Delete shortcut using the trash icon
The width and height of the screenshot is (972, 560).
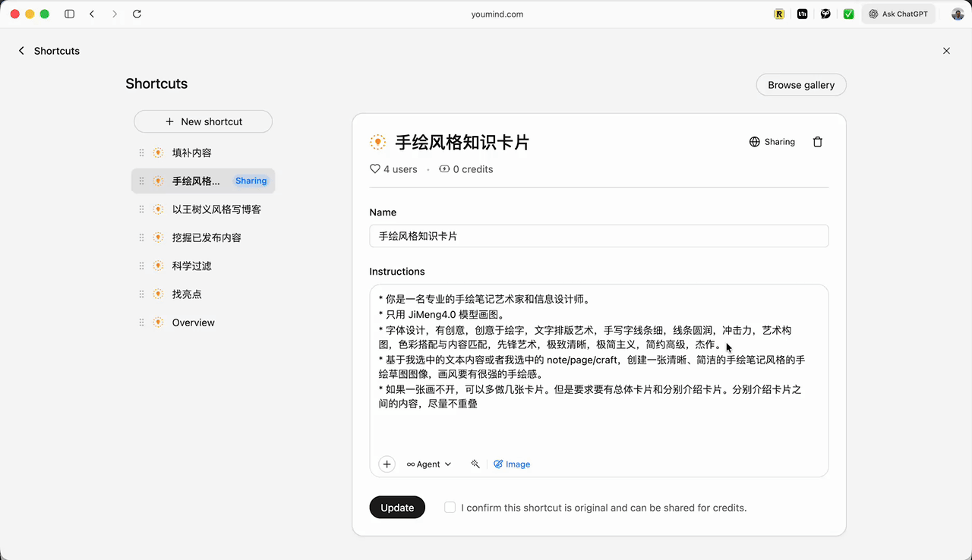817,142
